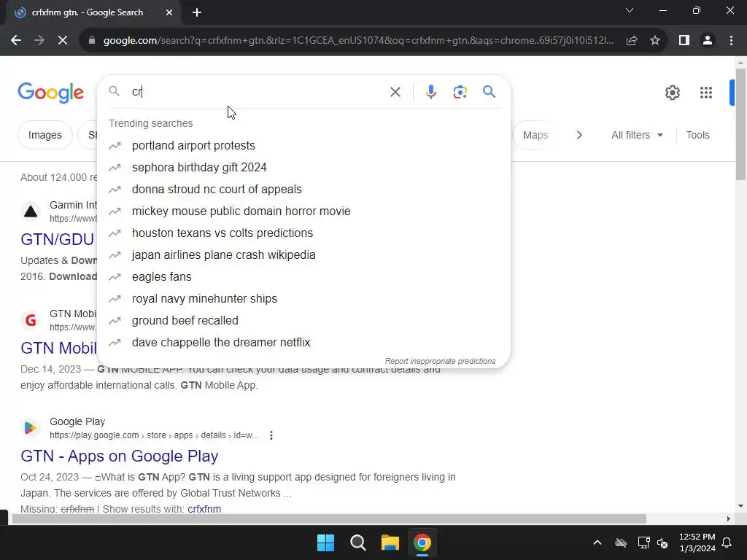Open the GTN/GDU result title link
The height and width of the screenshot is (560, 747).
(x=57, y=239)
